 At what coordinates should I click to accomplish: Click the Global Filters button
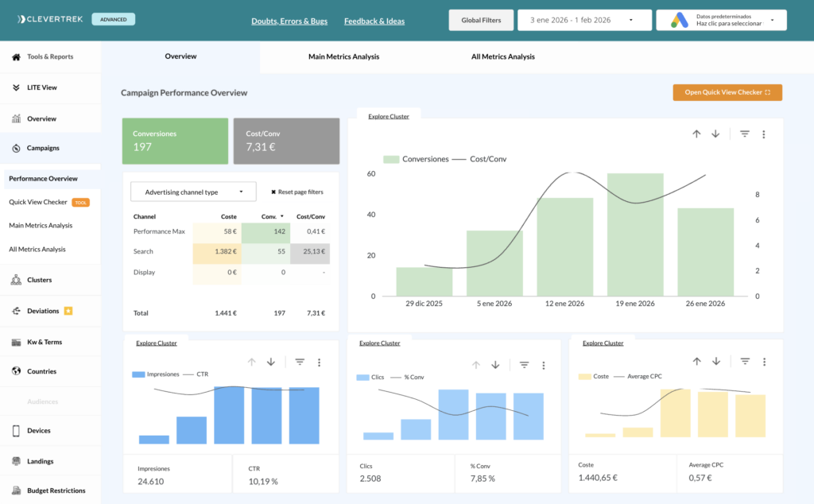[481, 20]
